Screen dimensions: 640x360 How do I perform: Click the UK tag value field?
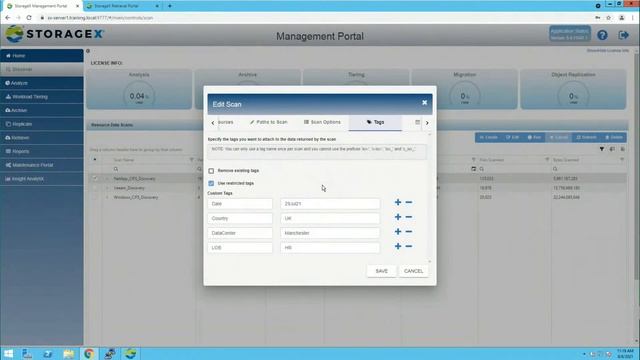click(330, 218)
